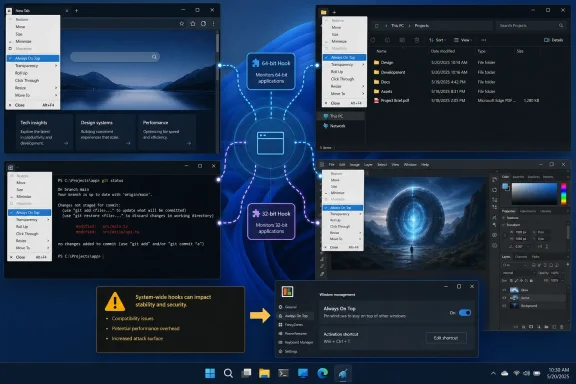Hide the Background layer with its eye icon
This screenshot has height=384, width=576.
[x=504, y=306]
